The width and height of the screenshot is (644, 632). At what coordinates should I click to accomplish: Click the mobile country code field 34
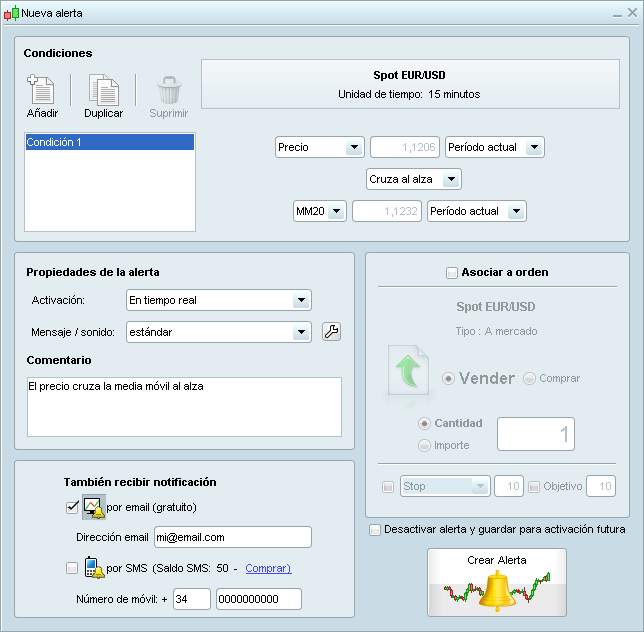pos(192,599)
